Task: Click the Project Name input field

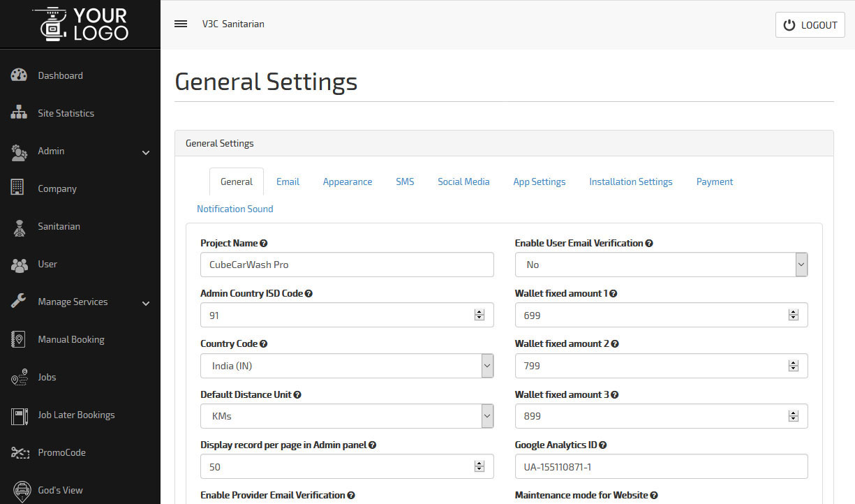Action: 347,265
